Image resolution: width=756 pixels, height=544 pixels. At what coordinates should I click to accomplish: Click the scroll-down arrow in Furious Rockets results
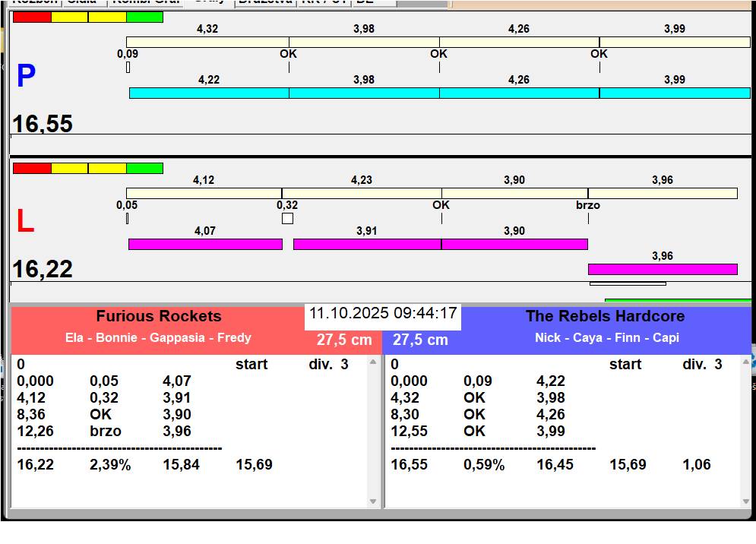click(x=373, y=501)
